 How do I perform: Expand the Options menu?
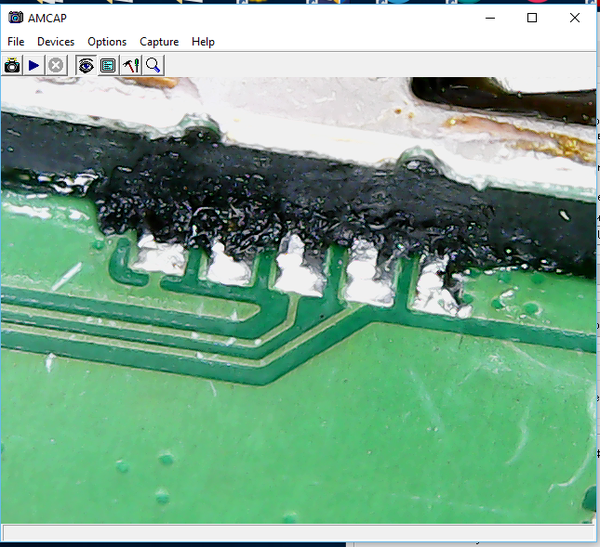coord(107,42)
